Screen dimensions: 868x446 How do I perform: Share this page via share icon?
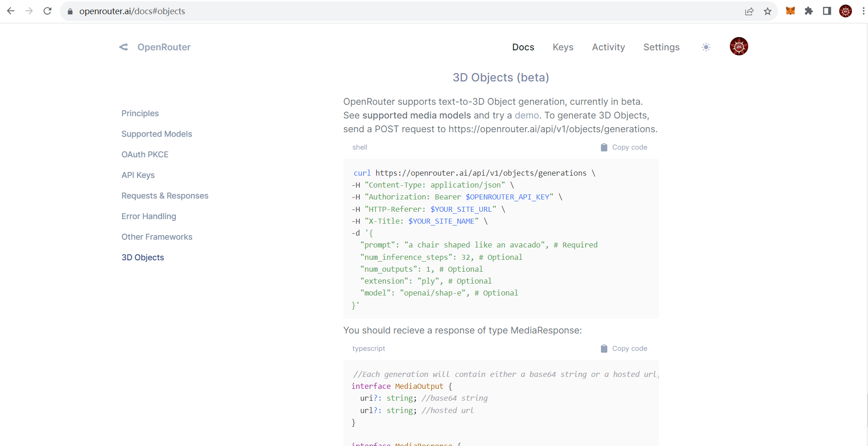coord(749,11)
